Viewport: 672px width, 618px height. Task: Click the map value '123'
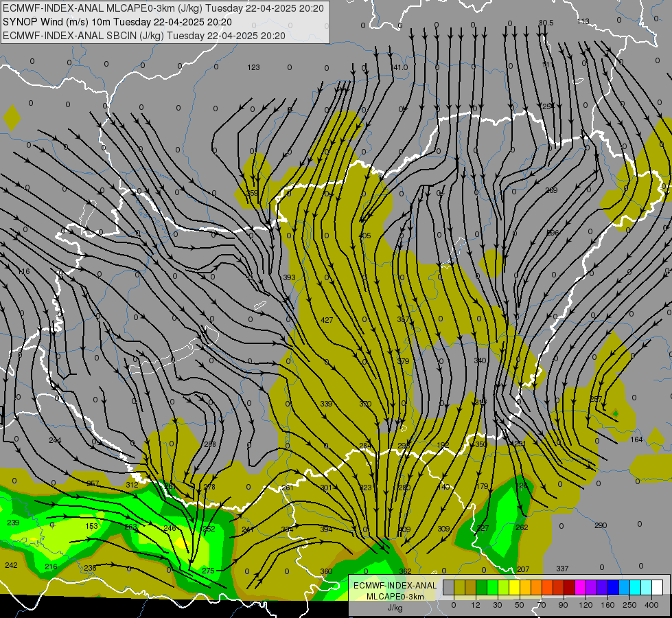254,67
